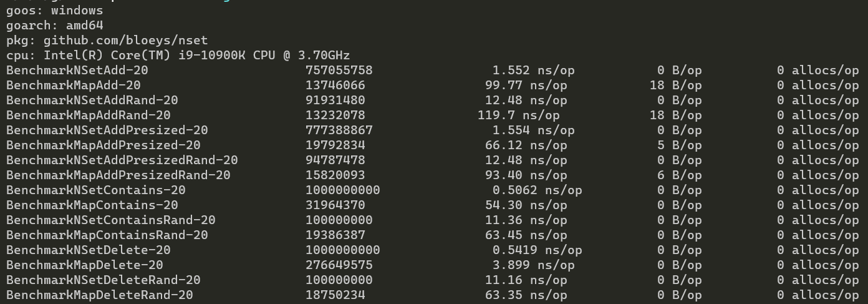The height and width of the screenshot is (304, 868).
Task: Click the BenchmarkMapAdd-20 benchmark name
Action: 74,86
